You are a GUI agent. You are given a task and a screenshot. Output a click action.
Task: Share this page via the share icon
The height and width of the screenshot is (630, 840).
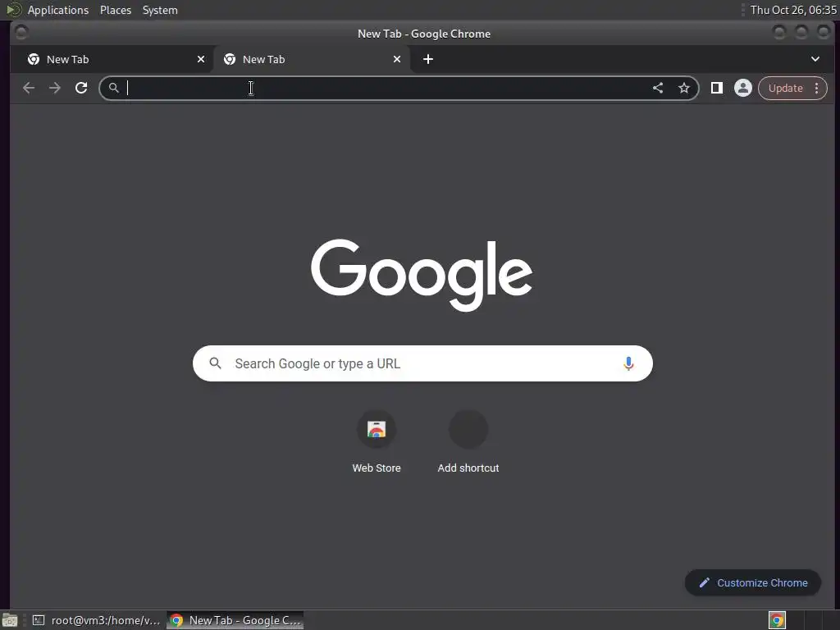coord(658,88)
